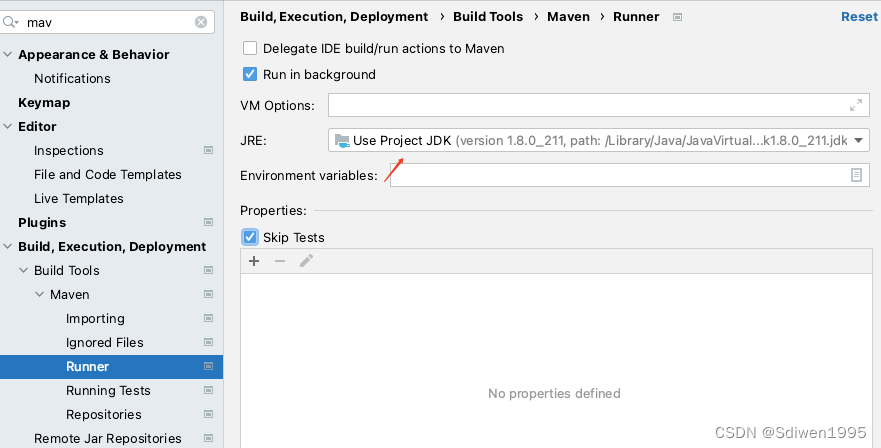Click the project-level icon in the selected Runner row
The height and width of the screenshot is (448, 881).
(x=208, y=366)
